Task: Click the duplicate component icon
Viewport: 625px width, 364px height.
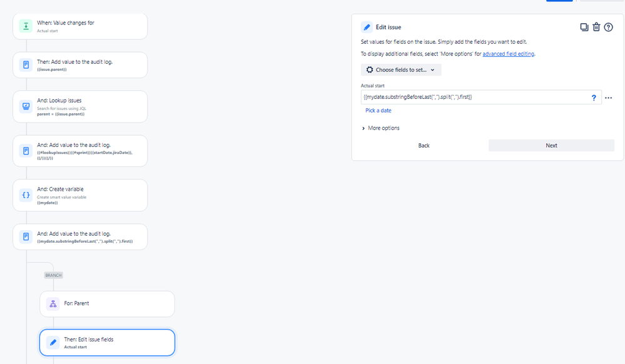Action: (x=584, y=27)
